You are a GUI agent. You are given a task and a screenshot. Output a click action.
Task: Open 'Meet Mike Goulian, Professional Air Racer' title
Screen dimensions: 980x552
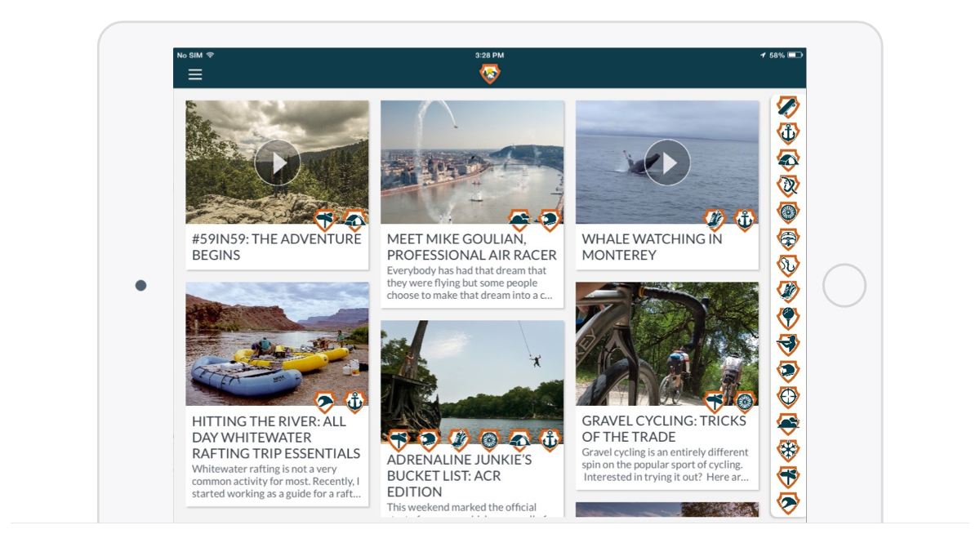tap(472, 247)
